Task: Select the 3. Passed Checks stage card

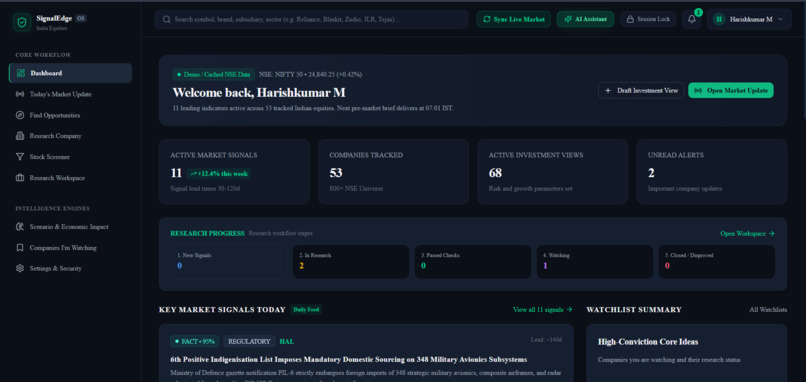Action: (x=473, y=262)
